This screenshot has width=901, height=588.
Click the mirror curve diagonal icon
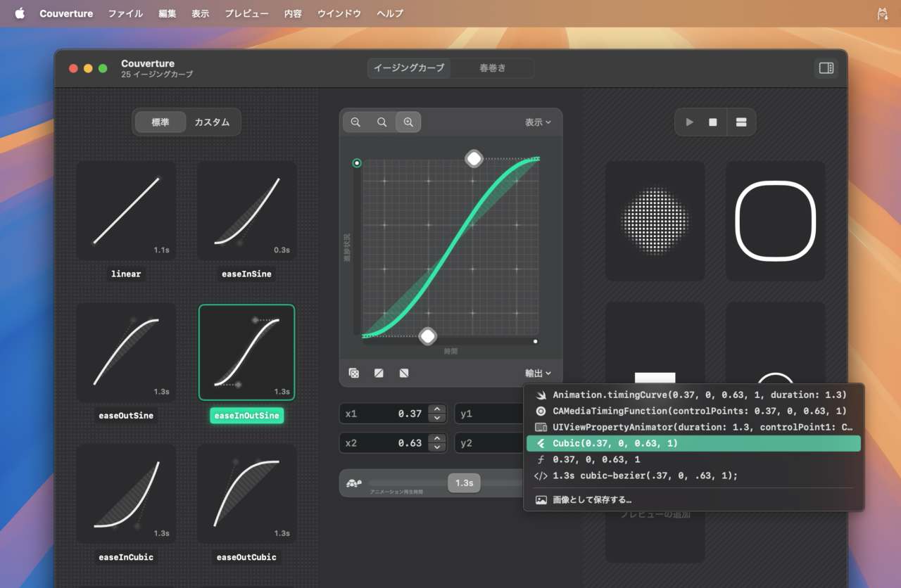379,373
